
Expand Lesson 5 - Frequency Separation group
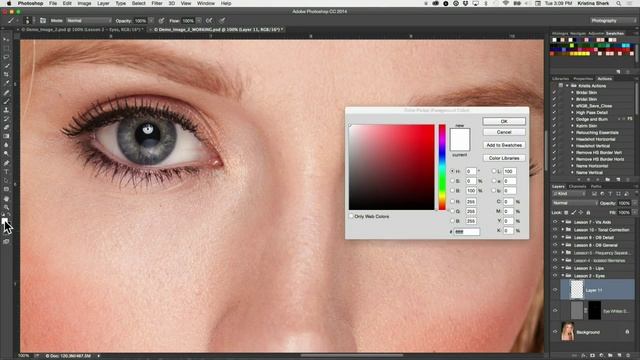click(x=563, y=253)
